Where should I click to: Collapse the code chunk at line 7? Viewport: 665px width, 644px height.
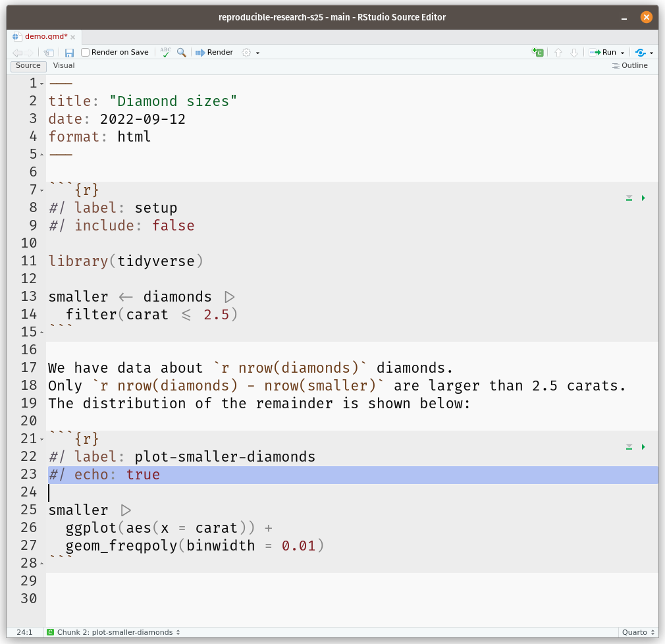coord(42,191)
